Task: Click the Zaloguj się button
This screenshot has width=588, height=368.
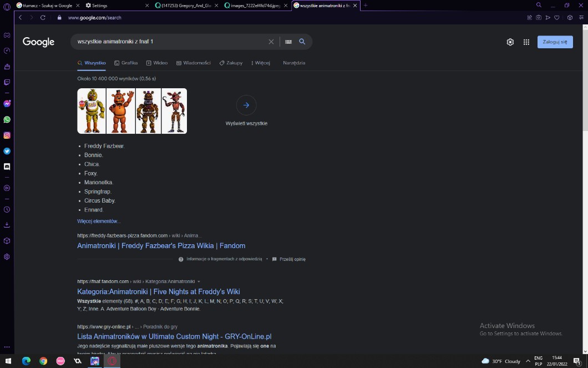Action: [555, 42]
